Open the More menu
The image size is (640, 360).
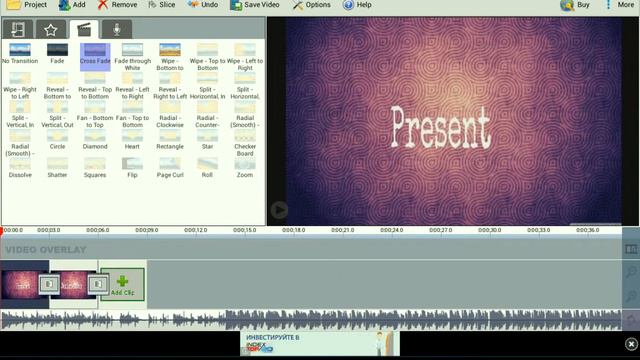tap(620, 5)
